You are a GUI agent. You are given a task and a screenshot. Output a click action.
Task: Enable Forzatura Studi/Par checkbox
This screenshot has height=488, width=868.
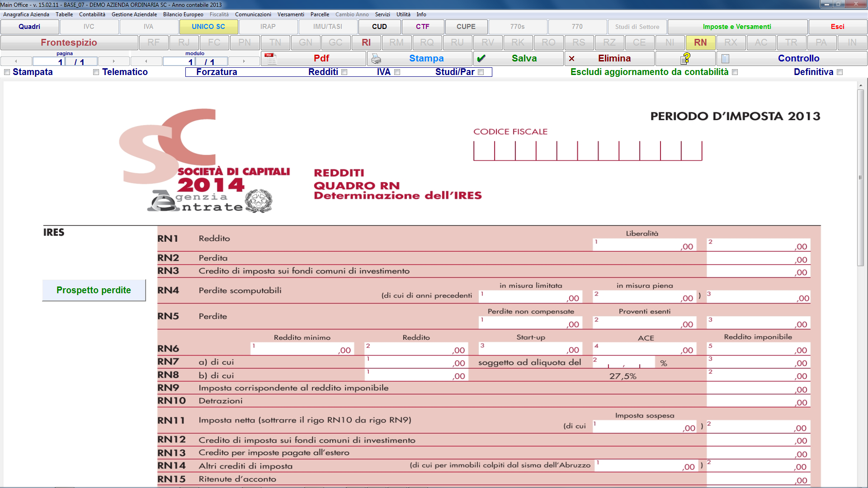point(481,72)
